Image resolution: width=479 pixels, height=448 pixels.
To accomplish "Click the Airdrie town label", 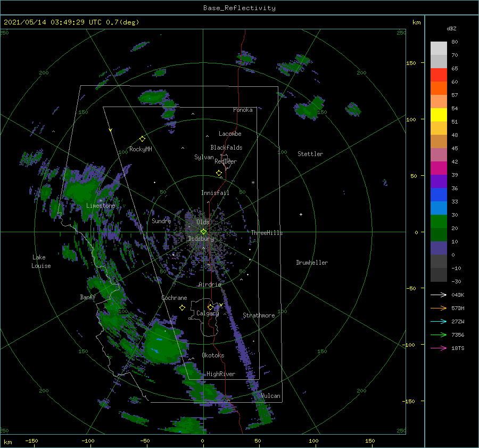I will [x=210, y=284].
